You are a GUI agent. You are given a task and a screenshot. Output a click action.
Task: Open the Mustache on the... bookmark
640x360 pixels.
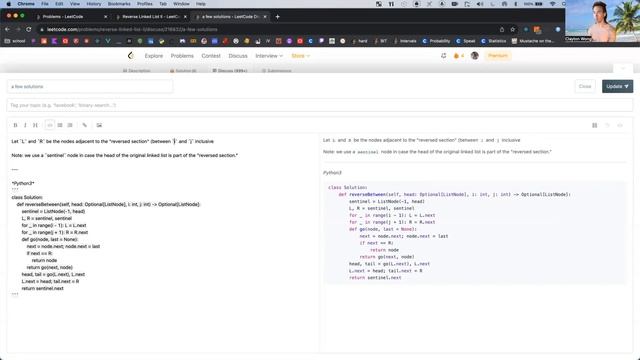tap(533, 41)
